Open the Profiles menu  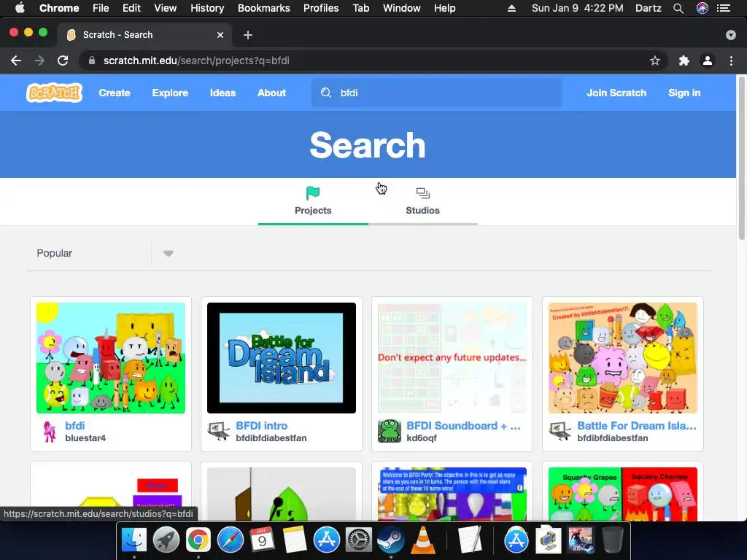pos(321,8)
